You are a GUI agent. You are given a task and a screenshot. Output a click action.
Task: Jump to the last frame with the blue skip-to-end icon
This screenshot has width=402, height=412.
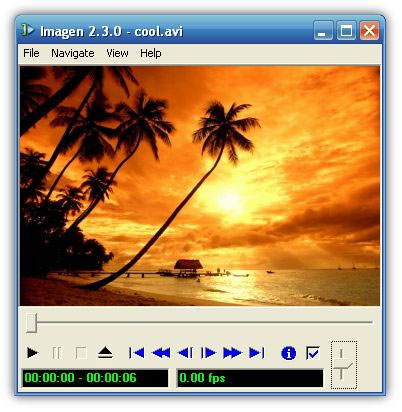pos(257,353)
